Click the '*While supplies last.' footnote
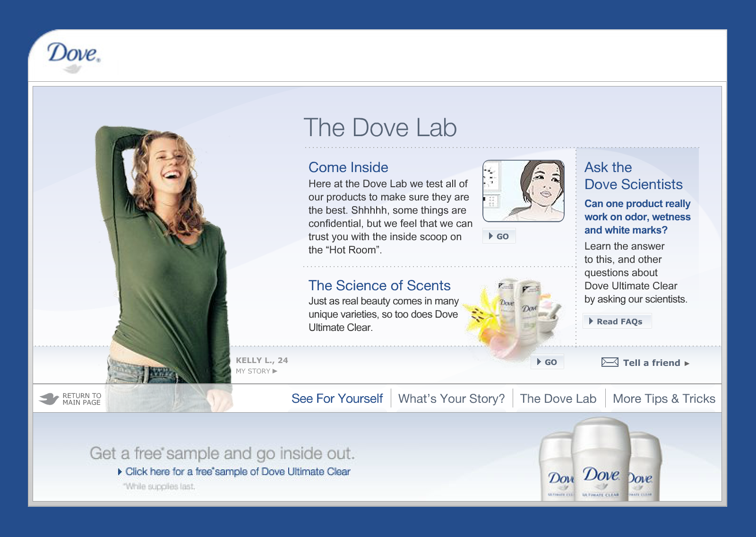The width and height of the screenshot is (756, 537). click(159, 486)
